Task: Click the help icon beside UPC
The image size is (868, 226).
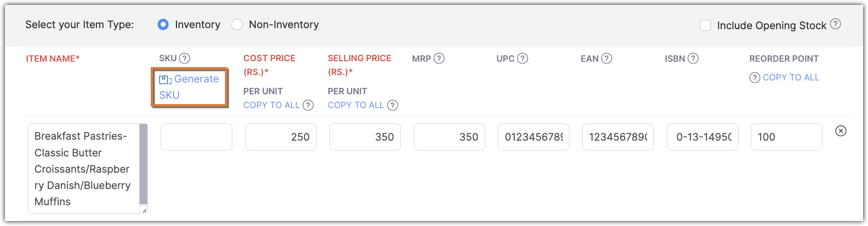Action: 522,58
